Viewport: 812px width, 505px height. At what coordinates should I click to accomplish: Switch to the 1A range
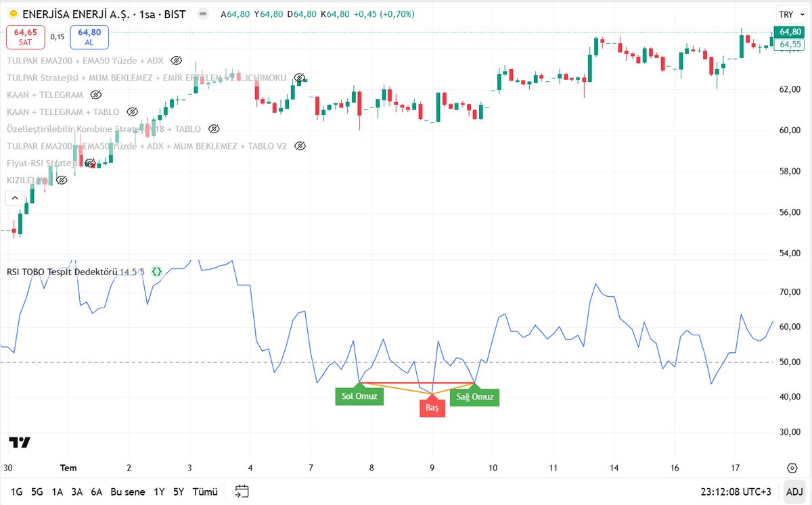[x=58, y=491]
